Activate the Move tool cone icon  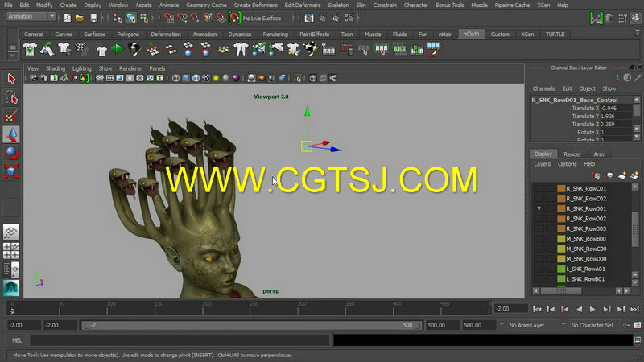point(11,134)
